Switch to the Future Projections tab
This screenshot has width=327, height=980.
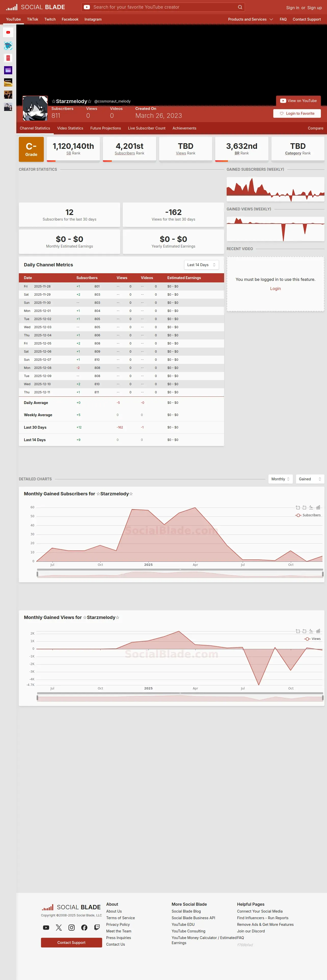[x=105, y=128]
